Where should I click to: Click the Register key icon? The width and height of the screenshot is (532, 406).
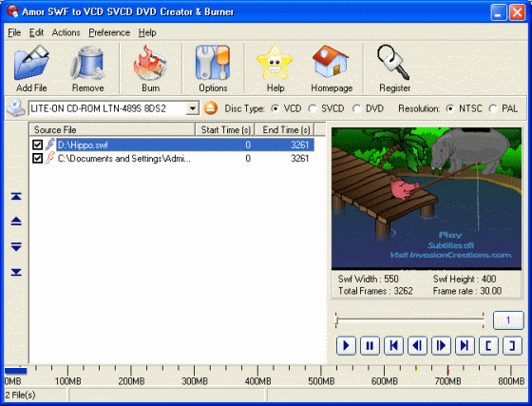pyautogui.click(x=393, y=63)
